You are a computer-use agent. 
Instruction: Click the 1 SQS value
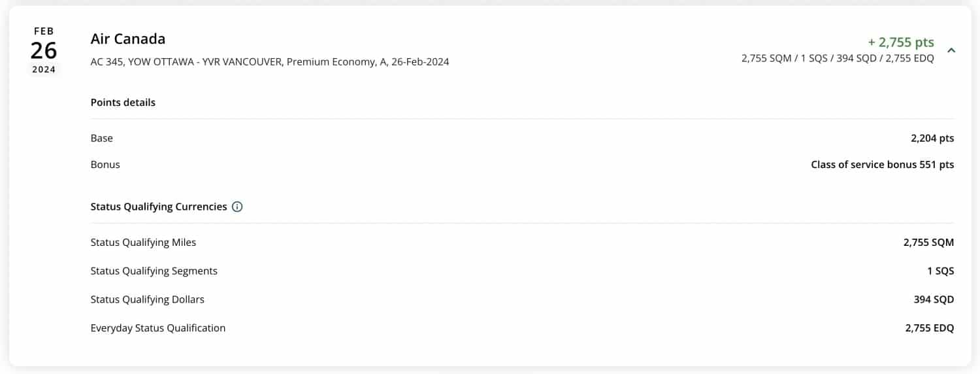(x=940, y=271)
